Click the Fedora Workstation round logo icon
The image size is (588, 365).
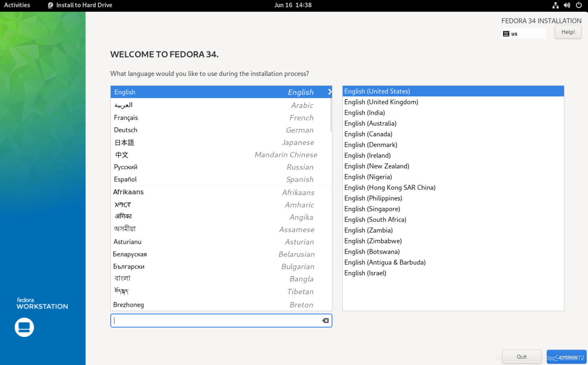coord(24,327)
